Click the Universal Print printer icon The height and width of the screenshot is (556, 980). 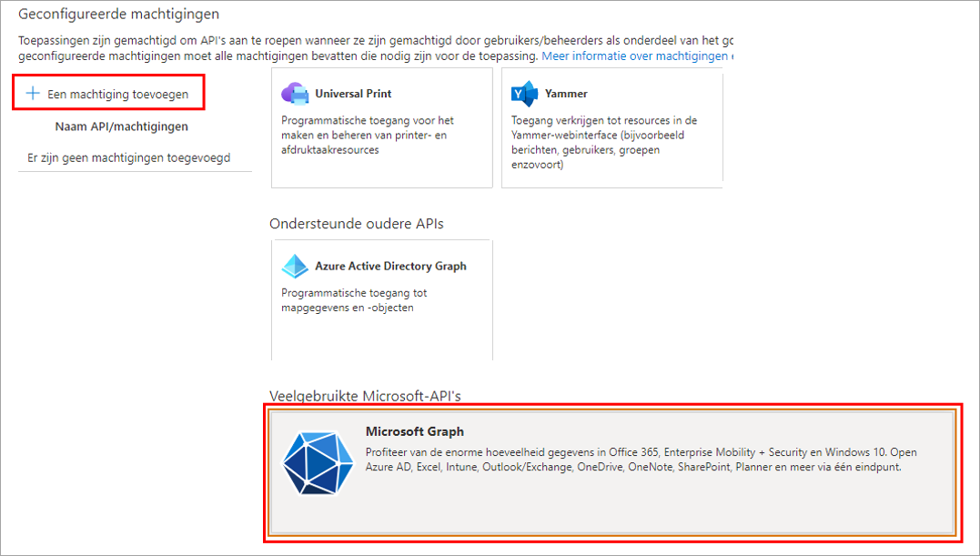coord(295,94)
